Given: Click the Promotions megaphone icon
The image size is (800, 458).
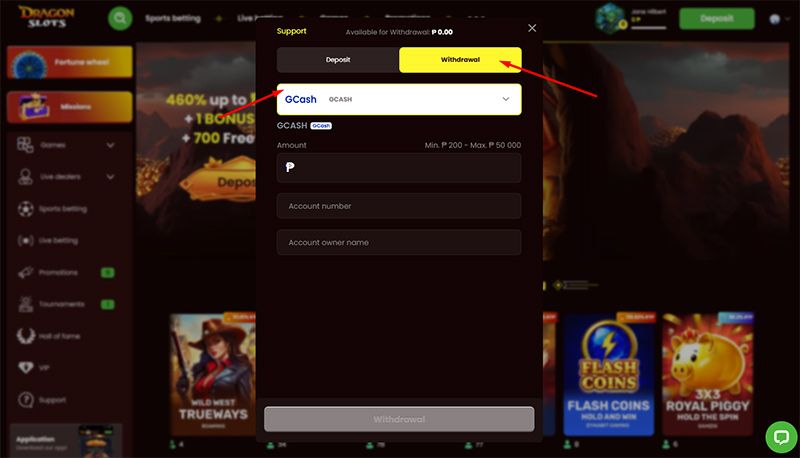Looking at the screenshot, I should point(26,272).
